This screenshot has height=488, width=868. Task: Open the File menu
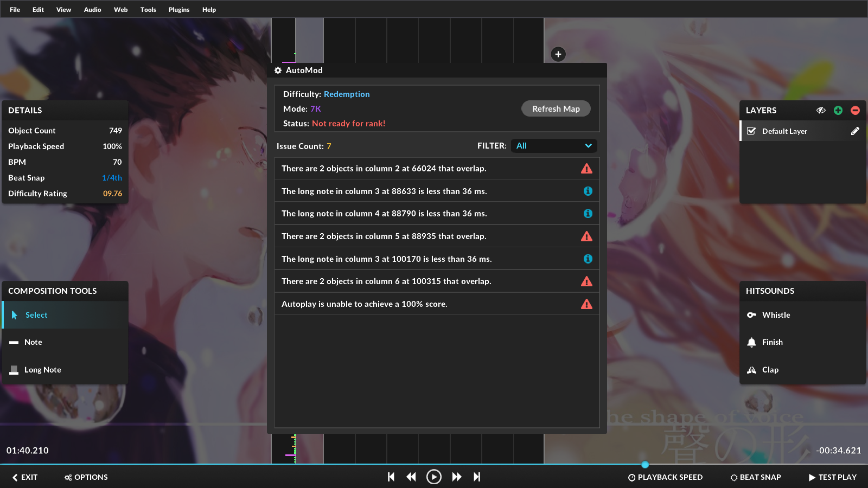pyautogui.click(x=15, y=10)
